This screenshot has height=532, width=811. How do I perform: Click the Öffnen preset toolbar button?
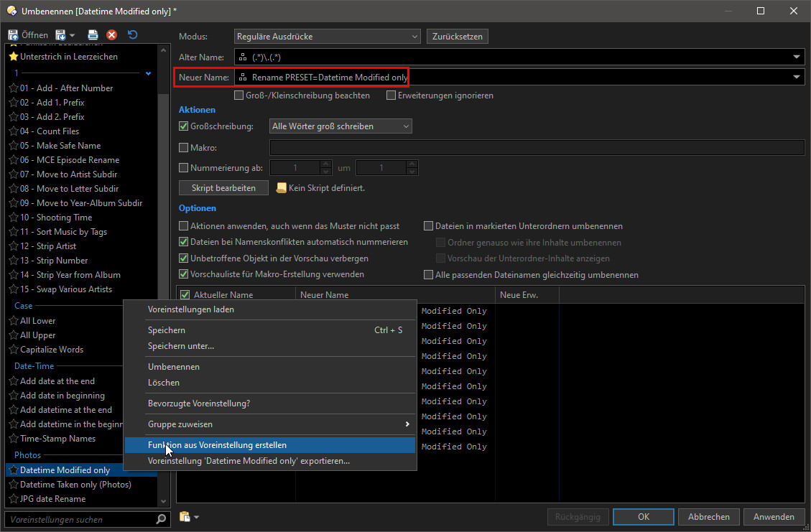(29, 34)
